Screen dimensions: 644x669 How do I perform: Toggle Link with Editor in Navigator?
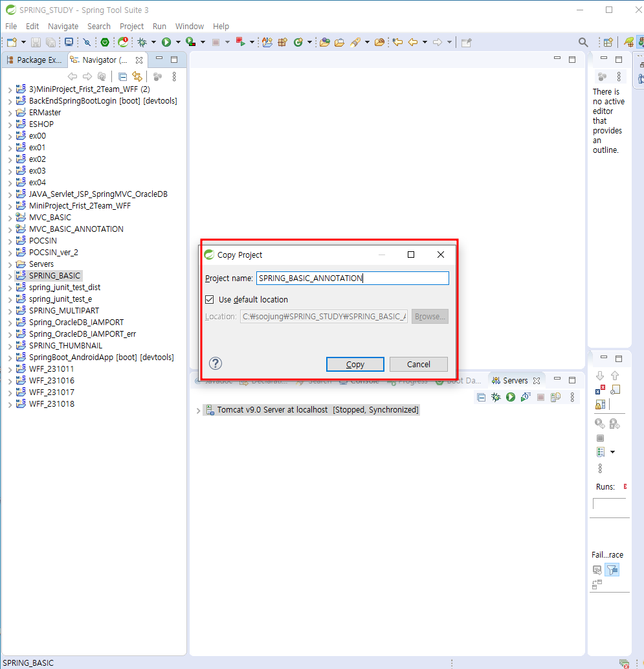pos(137,77)
